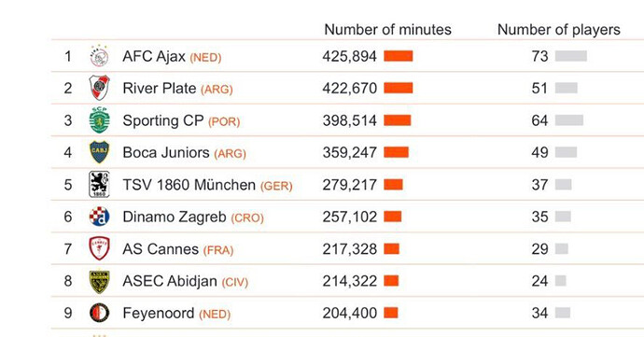Click the River Plate club crest
The height and width of the screenshot is (337, 644).
point(99,88)
